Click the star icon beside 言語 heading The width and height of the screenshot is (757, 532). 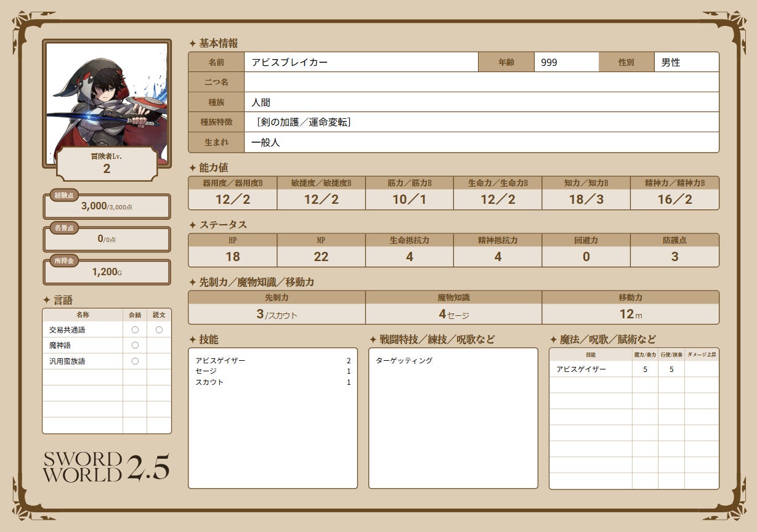click(47, 300)
